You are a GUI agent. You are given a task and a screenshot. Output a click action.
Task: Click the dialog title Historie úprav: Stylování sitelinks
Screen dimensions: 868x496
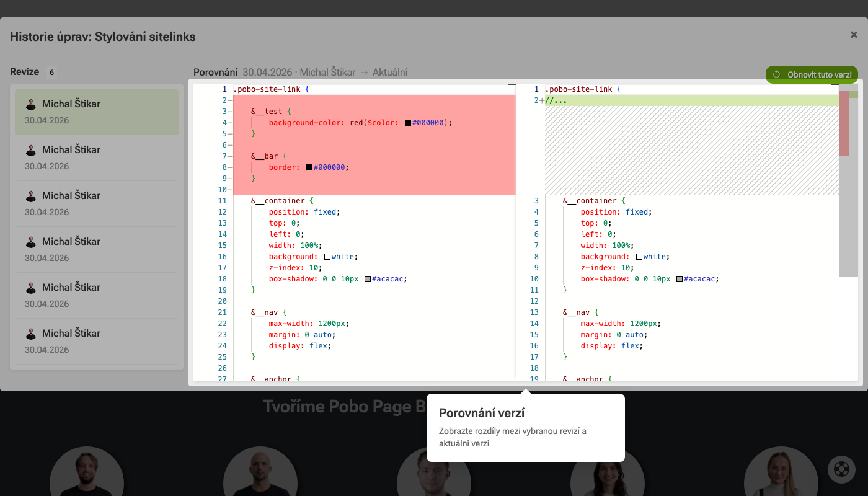click(x=103, y=37)
